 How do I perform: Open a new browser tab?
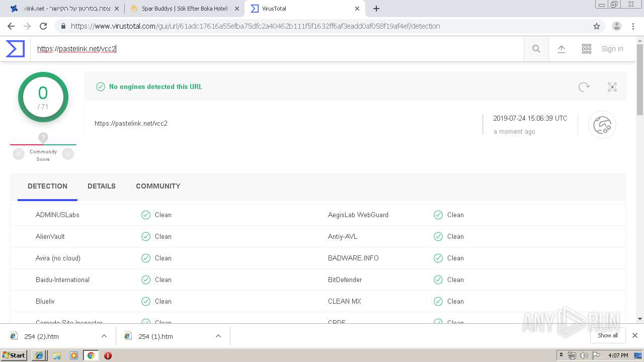tap(376, 9)
